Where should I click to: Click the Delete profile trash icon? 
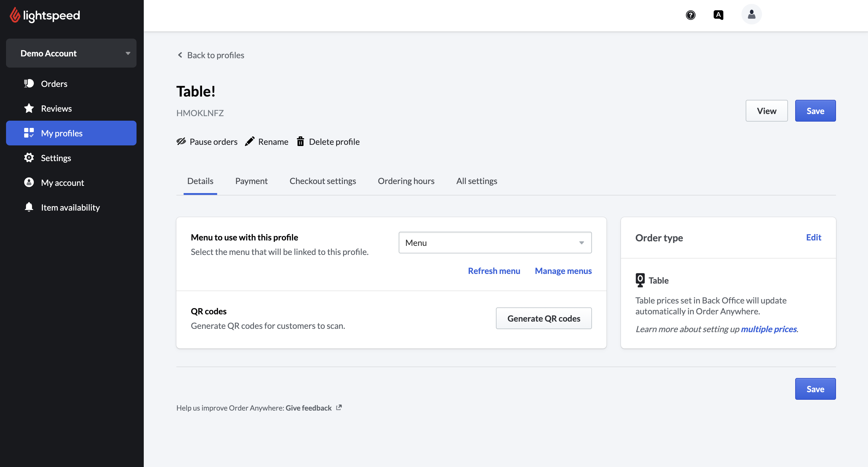300,141
